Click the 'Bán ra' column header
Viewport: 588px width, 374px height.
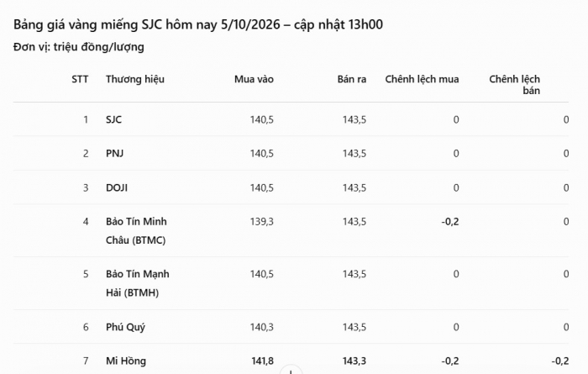click(351, 79)
